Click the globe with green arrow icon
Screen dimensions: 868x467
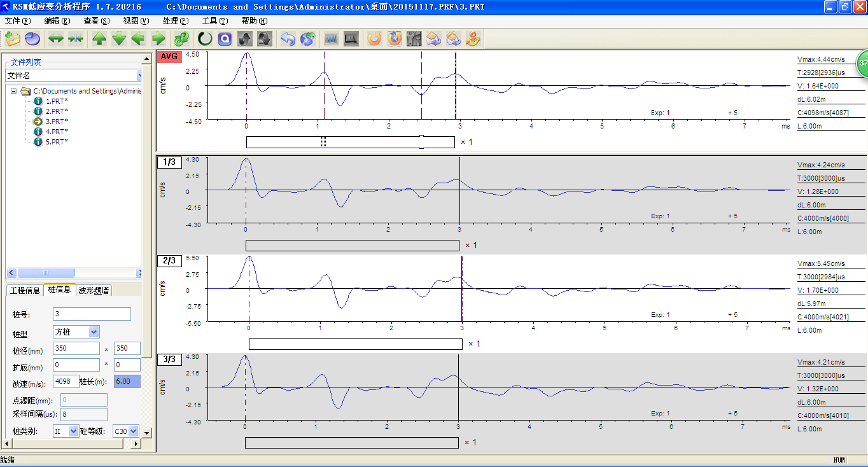pyautogui.click(x=308, y=39)
